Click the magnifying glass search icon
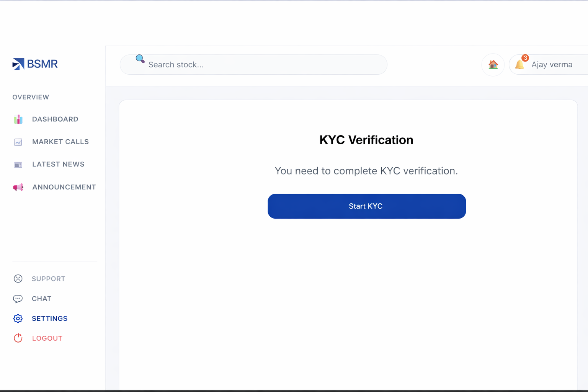The height and width of the screenshot is (392, 588). (140, 59)
